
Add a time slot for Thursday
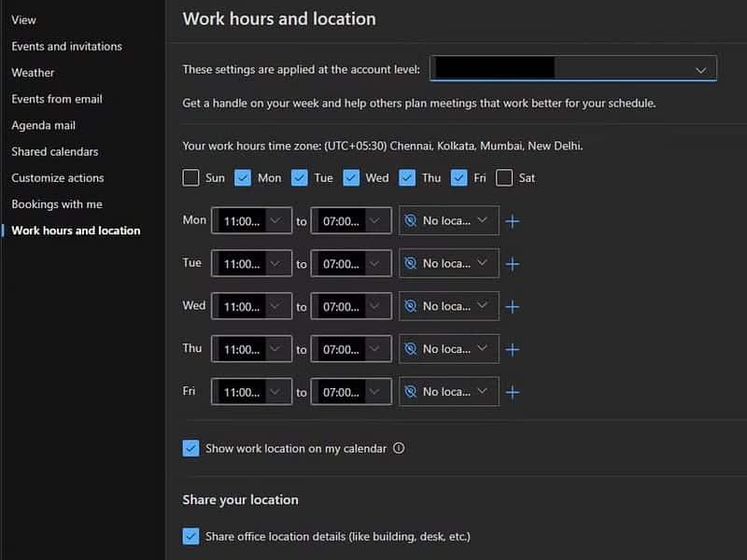point(512,349)
